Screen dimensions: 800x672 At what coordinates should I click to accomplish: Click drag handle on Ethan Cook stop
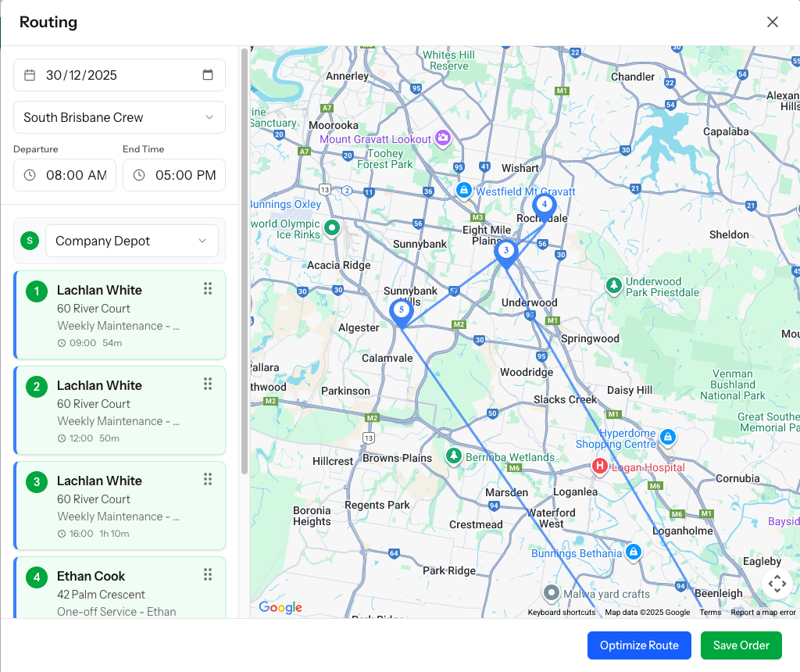pyautogui.click(x=208, y=574)
